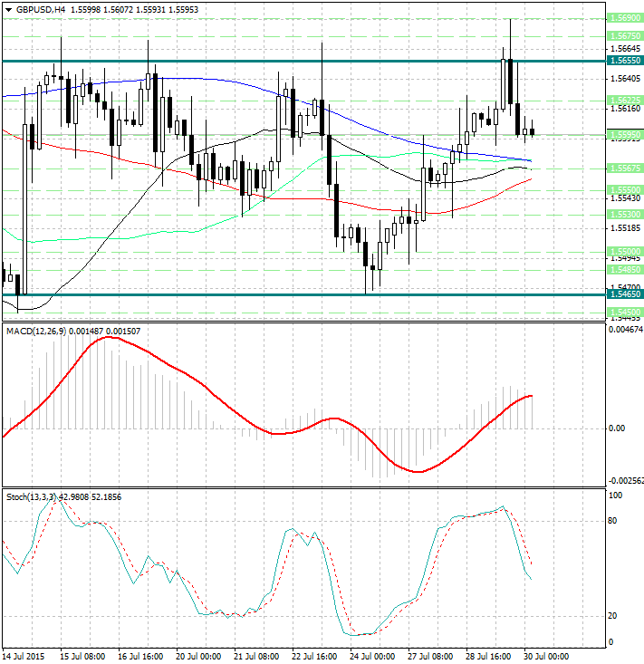Select the 1.54500 price level label
Screen dimensions: 644x664
click(x=625, y=313)
